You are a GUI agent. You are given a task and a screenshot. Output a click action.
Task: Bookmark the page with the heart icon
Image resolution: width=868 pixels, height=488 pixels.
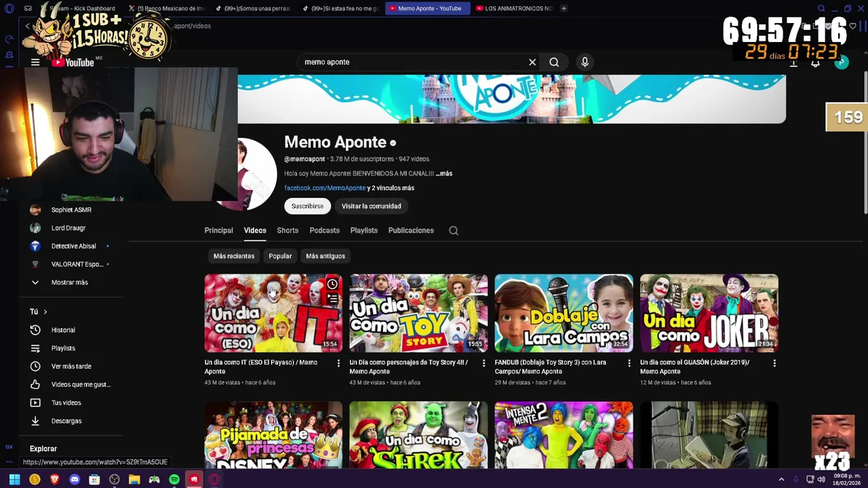(853, 26)
